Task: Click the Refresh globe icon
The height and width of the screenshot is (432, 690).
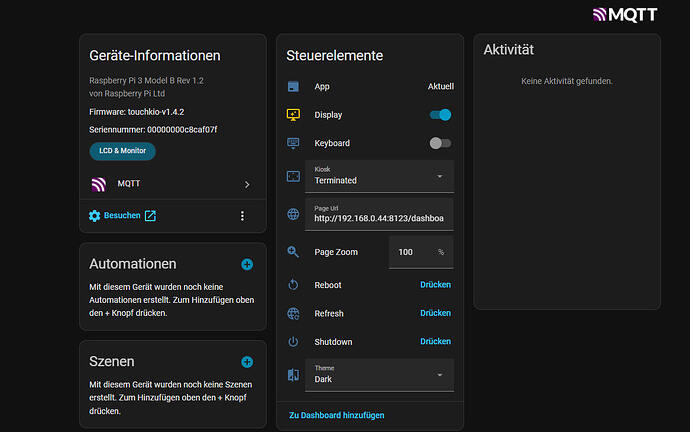Action: pos(293,314)
